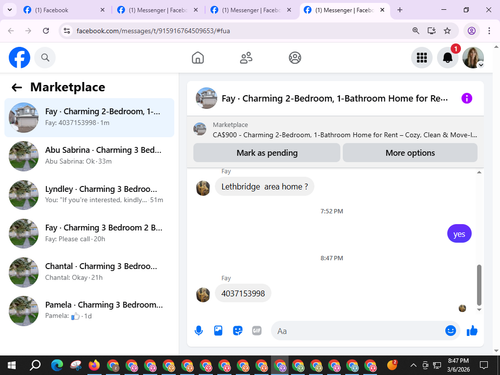Open Pamela conversation
This screenshot has width=500, height=375.
click(x=89, y=311)
